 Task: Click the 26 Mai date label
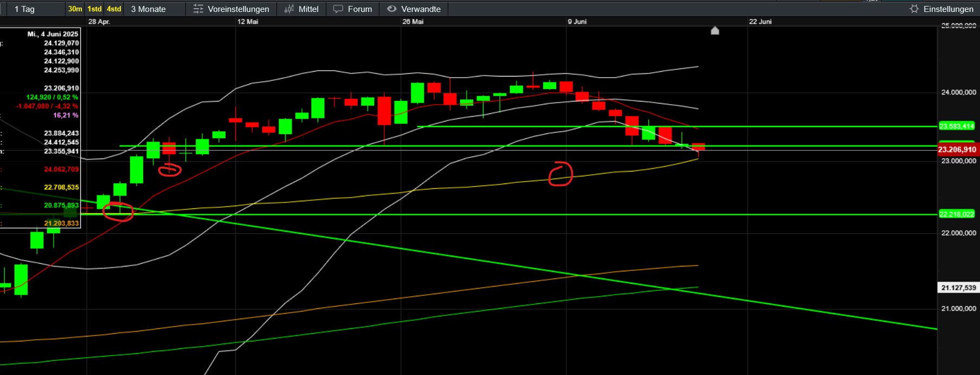point(413,22)
